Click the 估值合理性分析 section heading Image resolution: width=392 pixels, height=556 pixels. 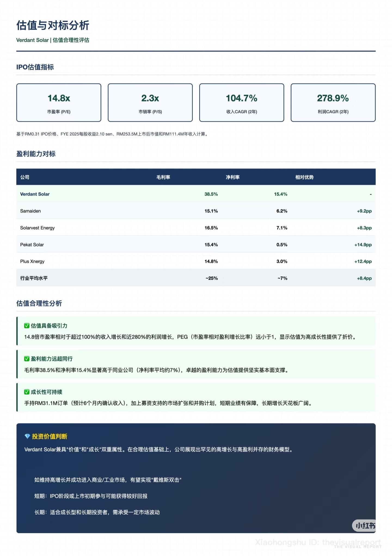coord(39,303)
